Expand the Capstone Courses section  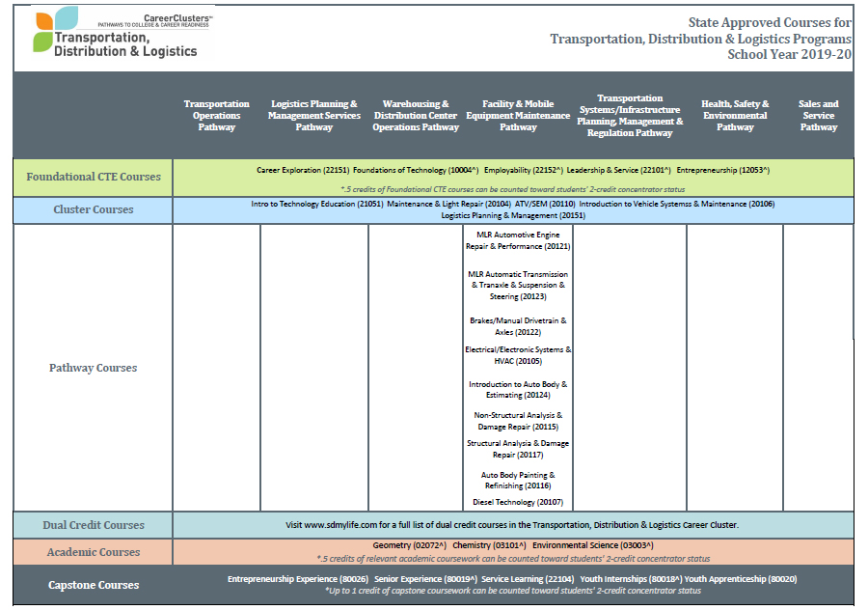94,585
